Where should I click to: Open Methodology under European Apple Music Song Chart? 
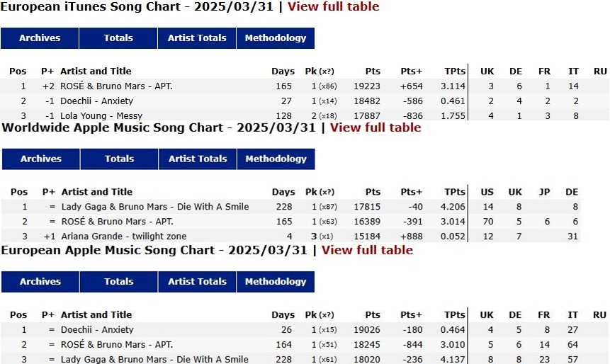(x=276, y=282)
